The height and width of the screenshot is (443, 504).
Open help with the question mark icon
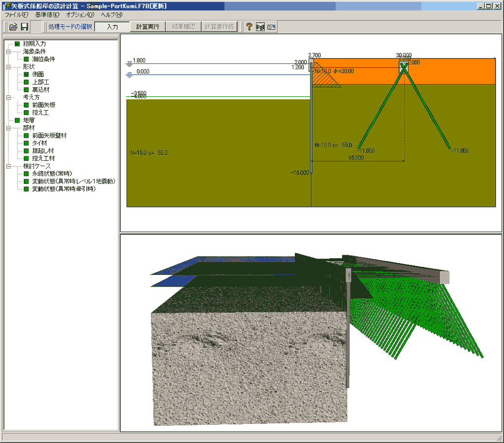pos(249,27)
